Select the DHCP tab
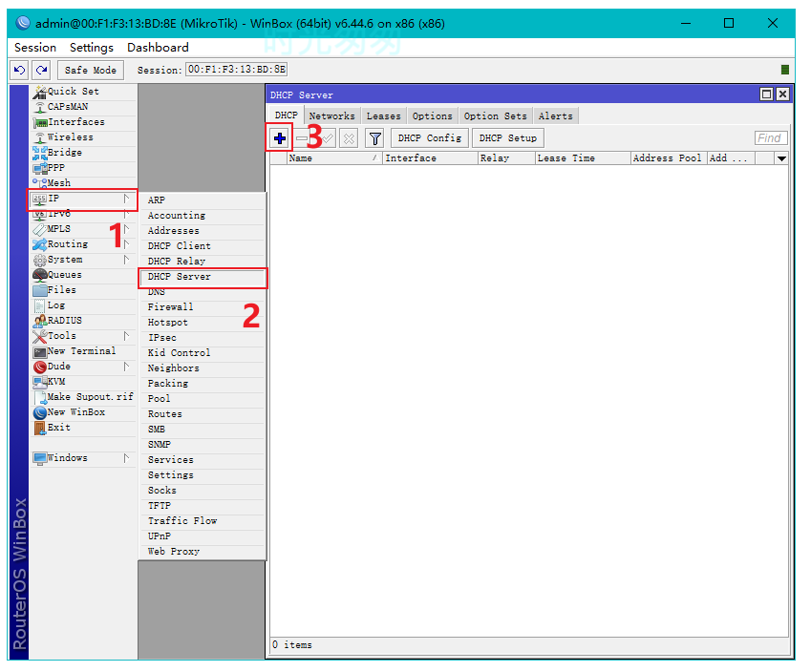This screenshot has width=811, height=672. click(x=286, y=115)
